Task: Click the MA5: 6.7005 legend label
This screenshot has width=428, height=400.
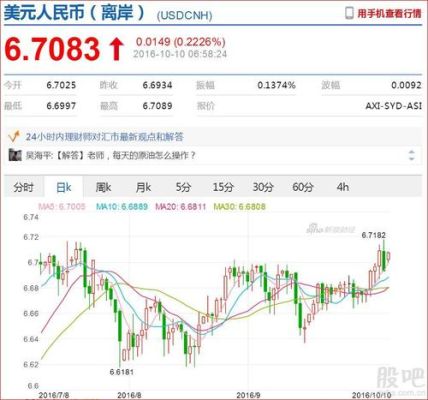Action: (x=62, y=207)
